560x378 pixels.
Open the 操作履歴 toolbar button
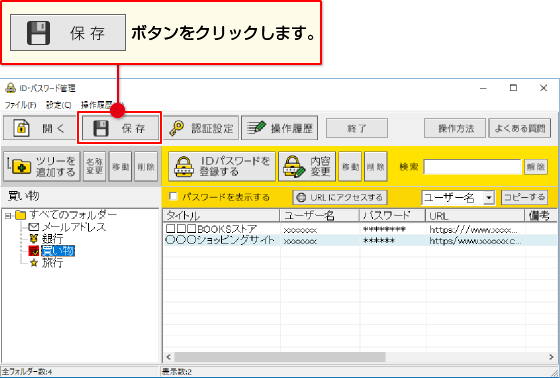tap(279, 128)
